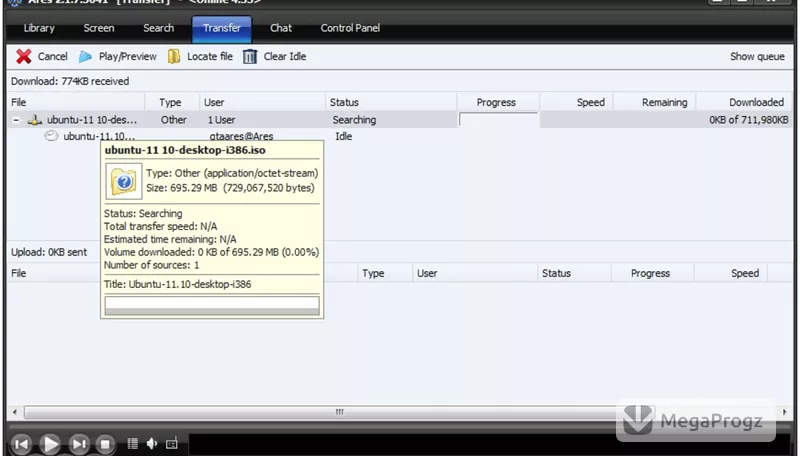
Task: Click the "Download: 774KB received" label
Action: 70,81
